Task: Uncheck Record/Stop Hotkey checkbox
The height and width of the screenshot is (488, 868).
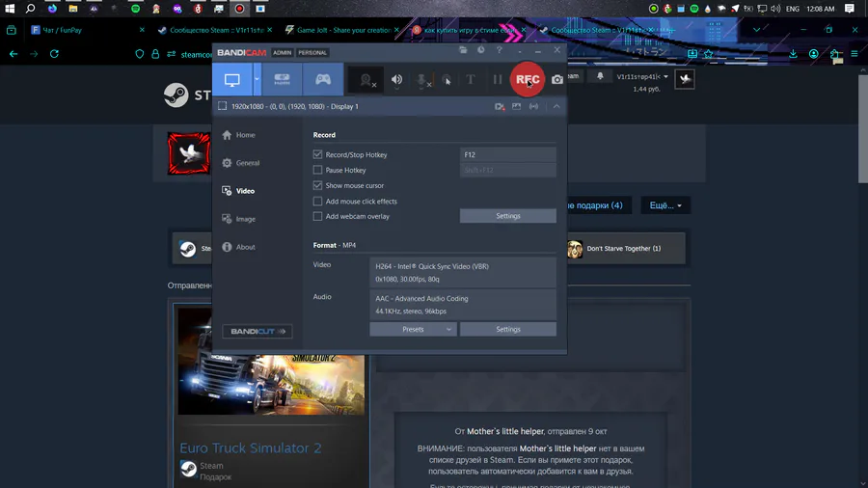Action: tap(317, 154)
